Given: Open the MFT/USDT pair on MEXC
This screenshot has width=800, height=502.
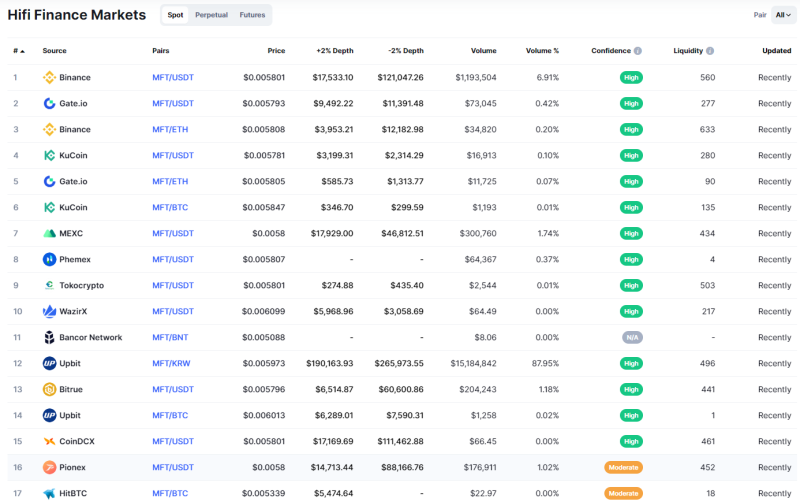Looking at the screenshot, I should click(x=173, y=234).
